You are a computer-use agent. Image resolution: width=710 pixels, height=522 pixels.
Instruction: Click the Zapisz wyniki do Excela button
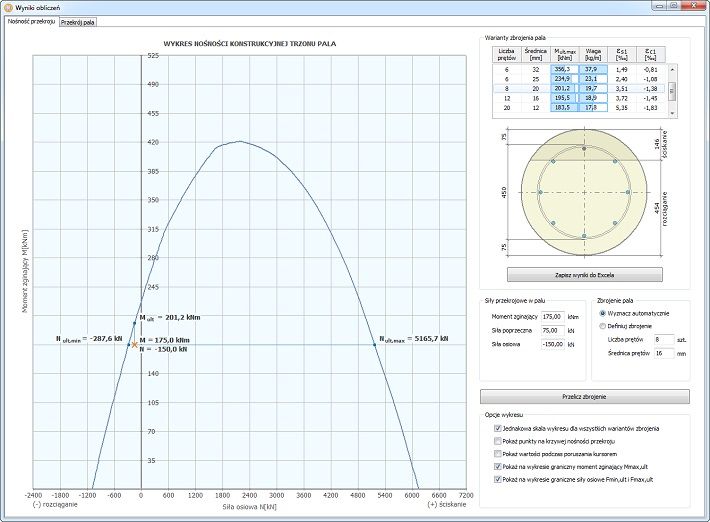pos(585,275)
